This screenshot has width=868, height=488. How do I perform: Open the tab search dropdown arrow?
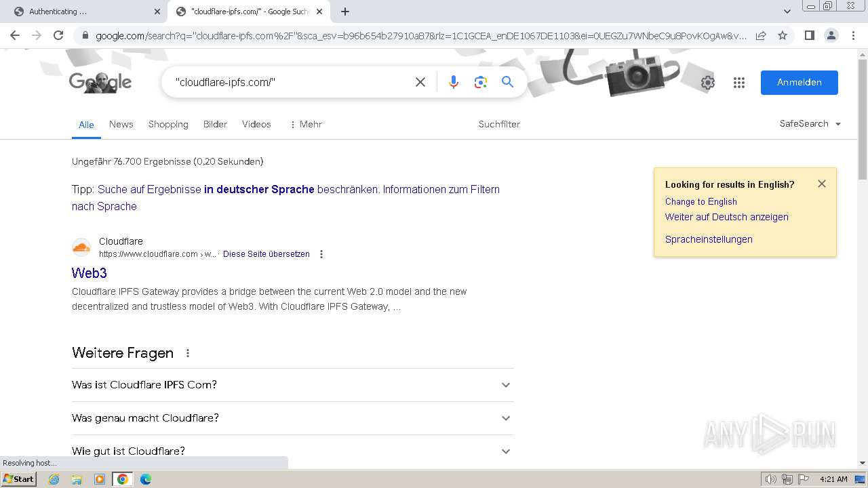[x=787, y=12]
